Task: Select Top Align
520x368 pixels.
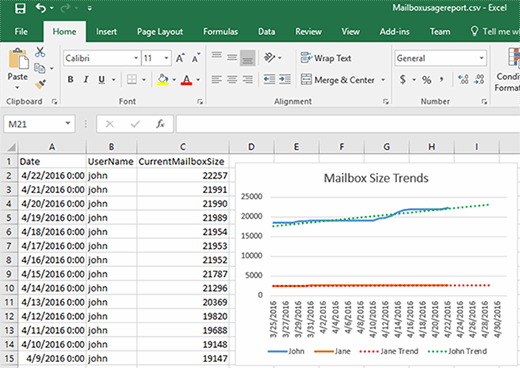Action: pos(217,56)
